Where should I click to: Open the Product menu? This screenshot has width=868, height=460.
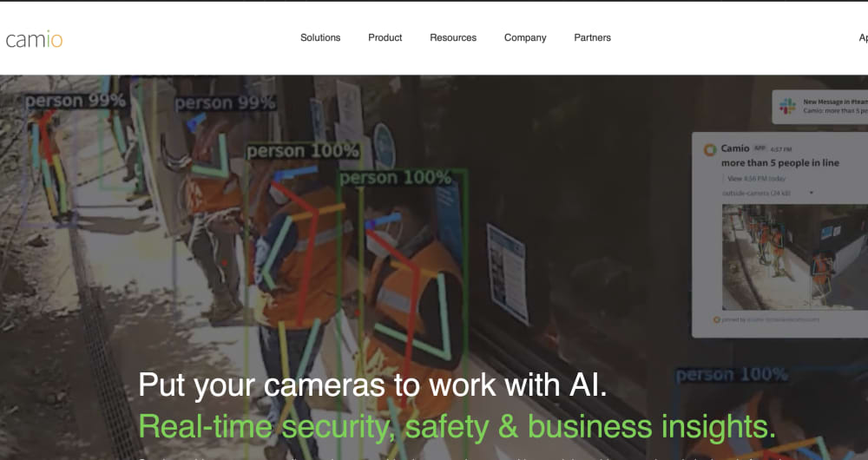(385, 37)
